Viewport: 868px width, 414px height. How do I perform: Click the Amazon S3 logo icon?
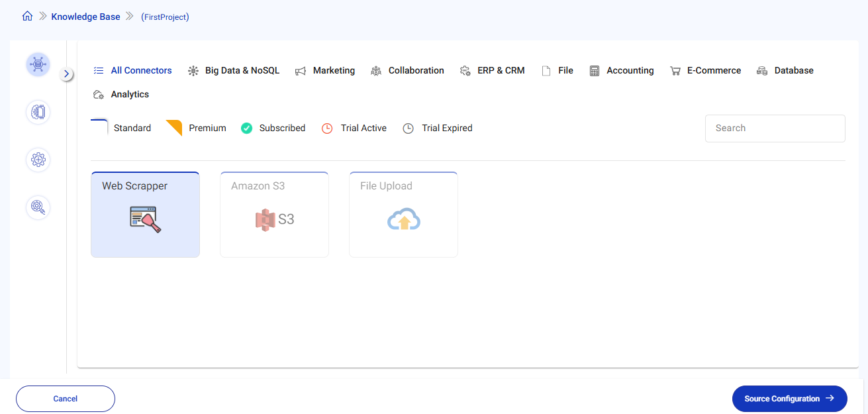(x=274, y=219)
